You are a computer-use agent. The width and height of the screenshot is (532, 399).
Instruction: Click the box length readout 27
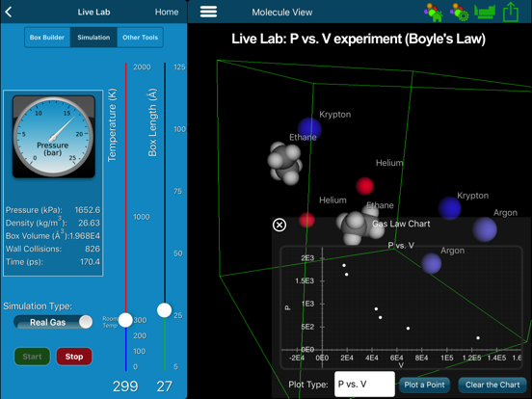coord(164,386)
